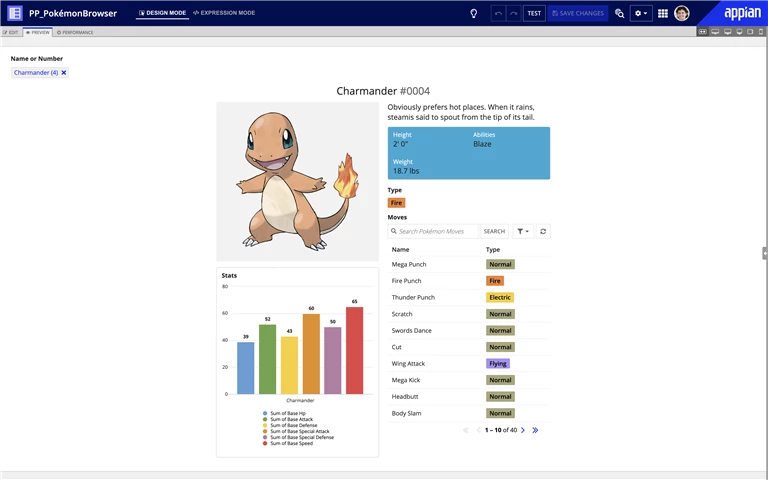Select the Edit tab
The image size is (768, 480).
(x=11, y=32)
